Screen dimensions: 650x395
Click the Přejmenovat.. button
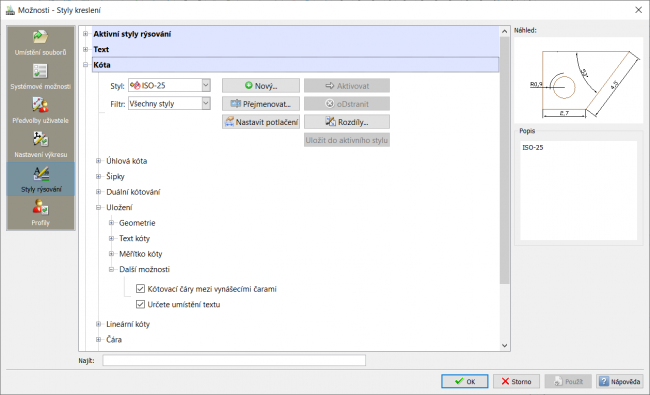(x=261, y=104)
